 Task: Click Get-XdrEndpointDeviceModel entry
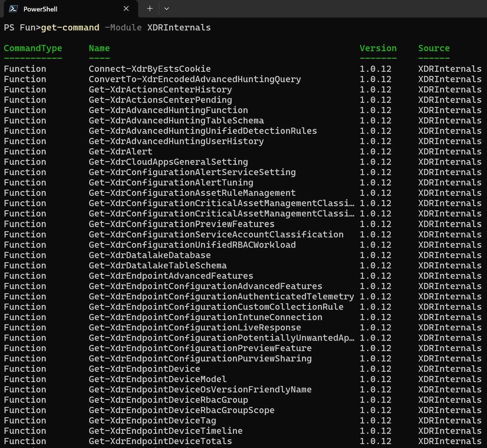click(158, 379)
